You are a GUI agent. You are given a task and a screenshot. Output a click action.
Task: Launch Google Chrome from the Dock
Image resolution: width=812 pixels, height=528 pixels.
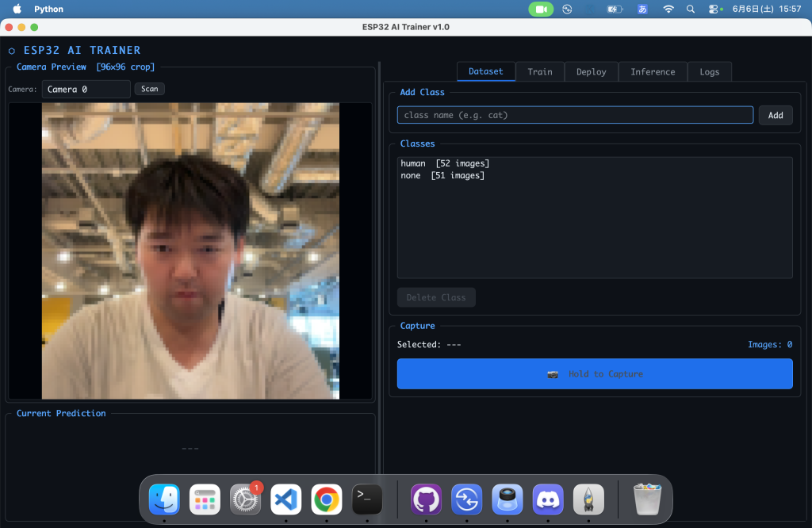(x=326, y=499)
